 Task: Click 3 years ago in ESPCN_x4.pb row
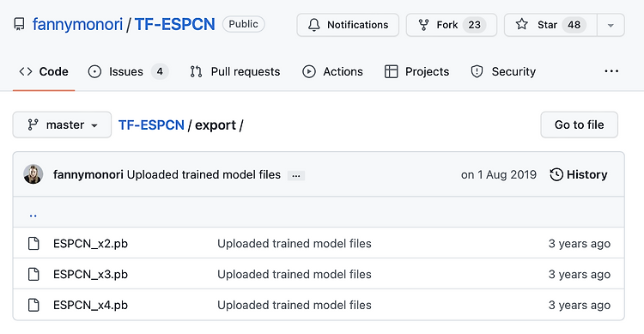(x=579, y=306)
